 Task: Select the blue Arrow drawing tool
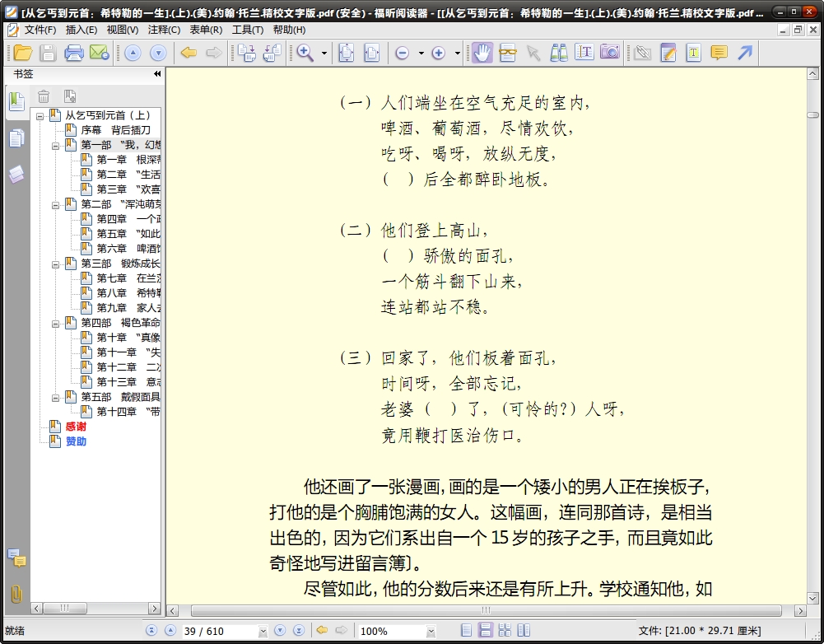745,53
